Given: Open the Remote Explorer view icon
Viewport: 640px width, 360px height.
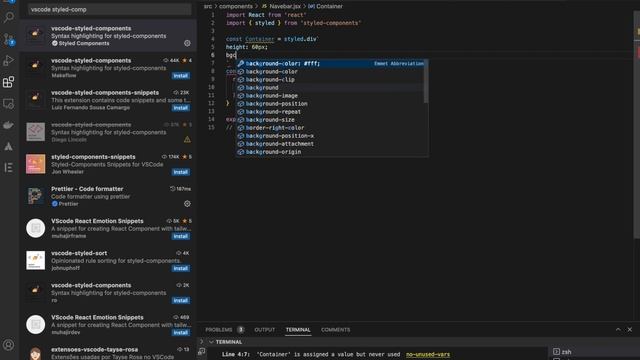Looking at the screenshot, I should pyautogui.click(x=9, y=104).
